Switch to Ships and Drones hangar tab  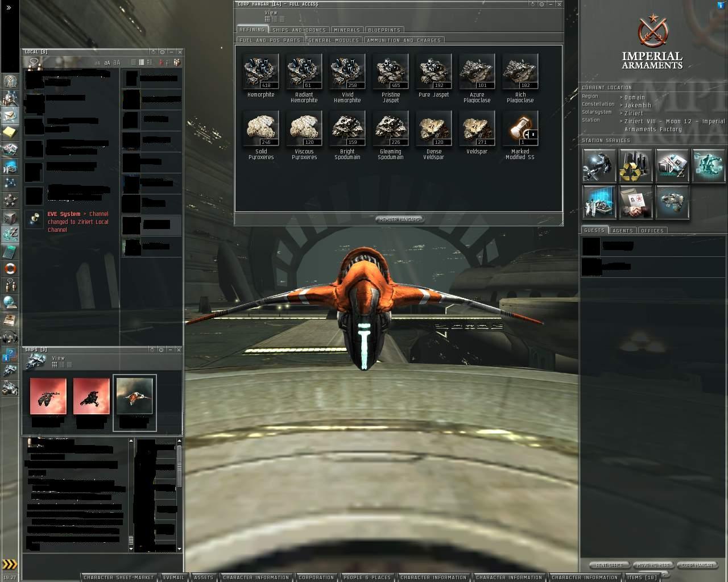click(299, 30)
